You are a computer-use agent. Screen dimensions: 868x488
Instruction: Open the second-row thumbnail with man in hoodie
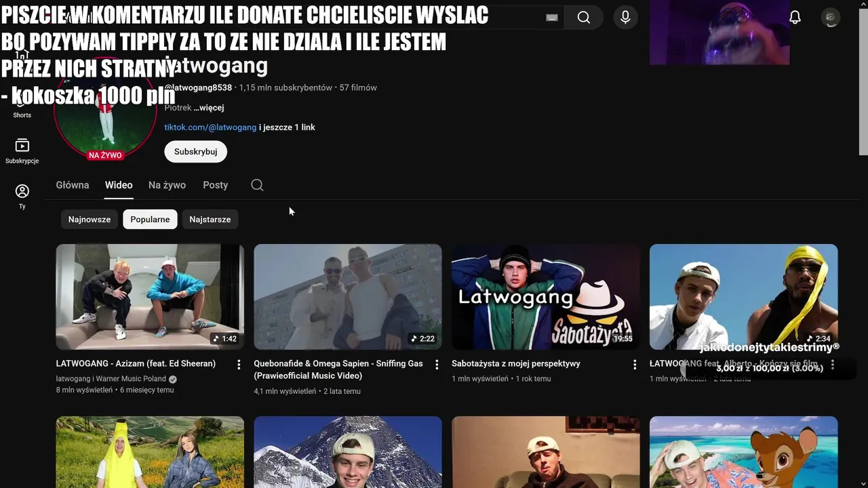click(x=546, y=452)
